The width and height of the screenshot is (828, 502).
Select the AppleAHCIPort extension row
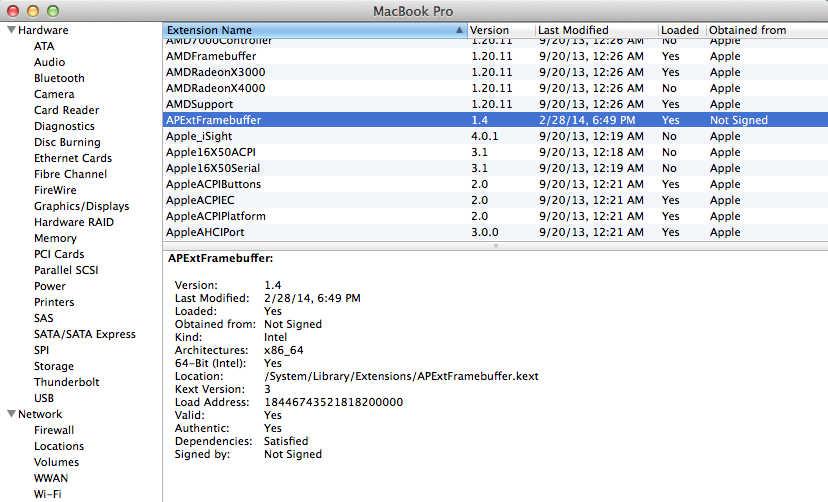pos(495,232)
